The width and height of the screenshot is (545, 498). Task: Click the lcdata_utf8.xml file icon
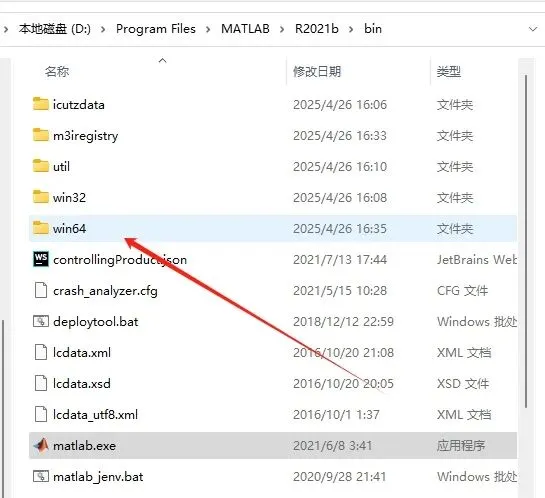[41, 414]
